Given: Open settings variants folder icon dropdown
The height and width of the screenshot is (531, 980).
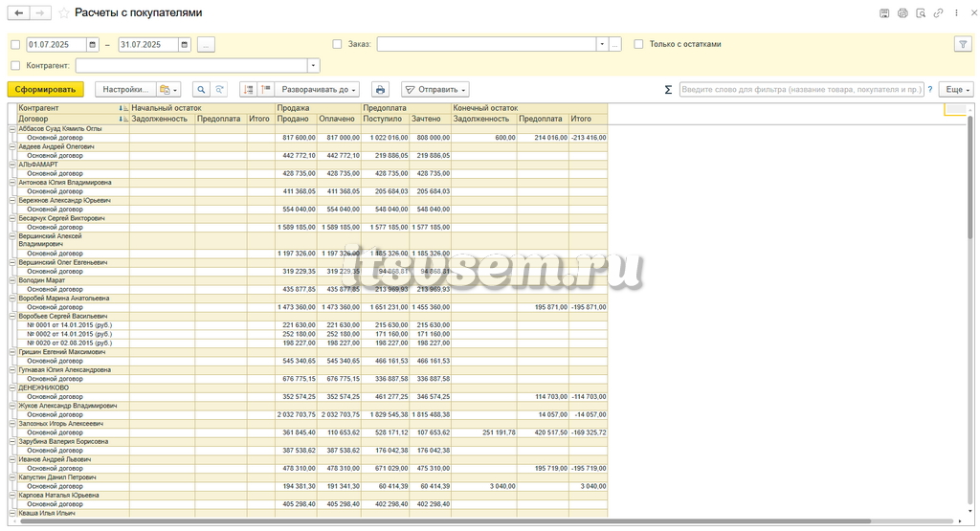Looking at the screenshot, I should click(168, 89).
